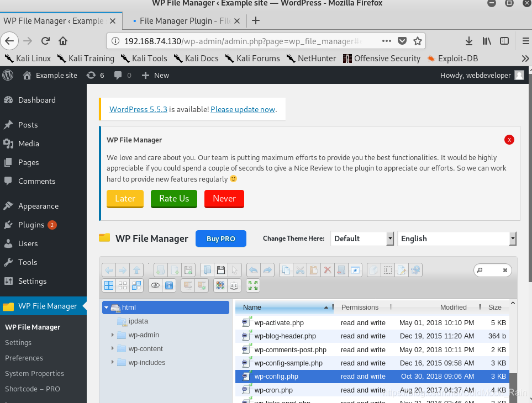Click the Upload files toolbar icon
Image resolution: width=532 pixels, height=403 pixels.
point(188,270)
